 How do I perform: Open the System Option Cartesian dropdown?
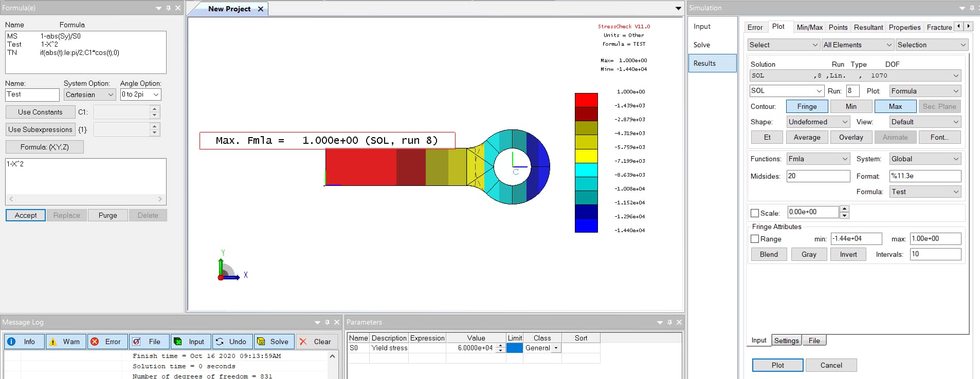(89, 94)
